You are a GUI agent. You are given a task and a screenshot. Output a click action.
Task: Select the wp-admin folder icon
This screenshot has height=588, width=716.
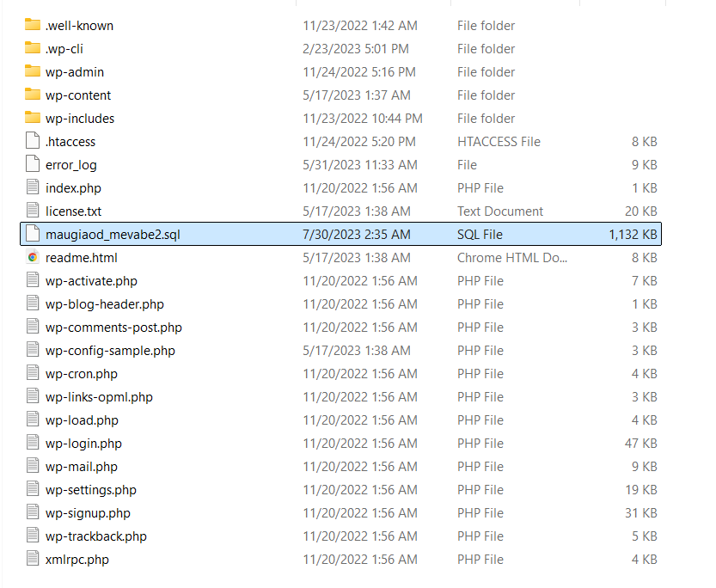tap(33, 71)
